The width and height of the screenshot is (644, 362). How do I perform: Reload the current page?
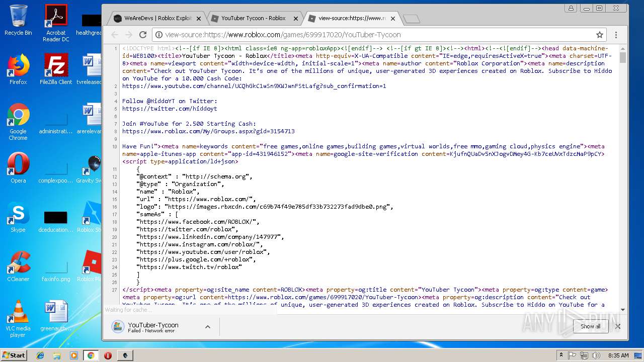[143, 35]
